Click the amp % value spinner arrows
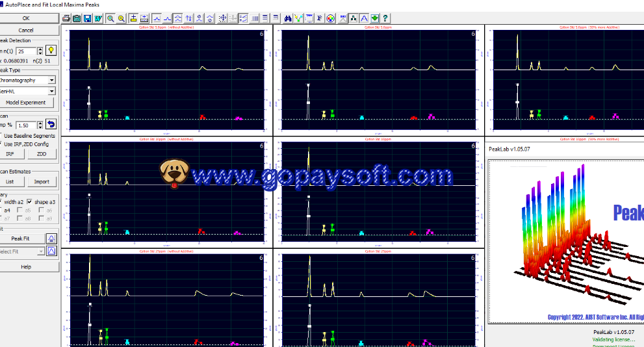The image size is (644, 347). 40,125
